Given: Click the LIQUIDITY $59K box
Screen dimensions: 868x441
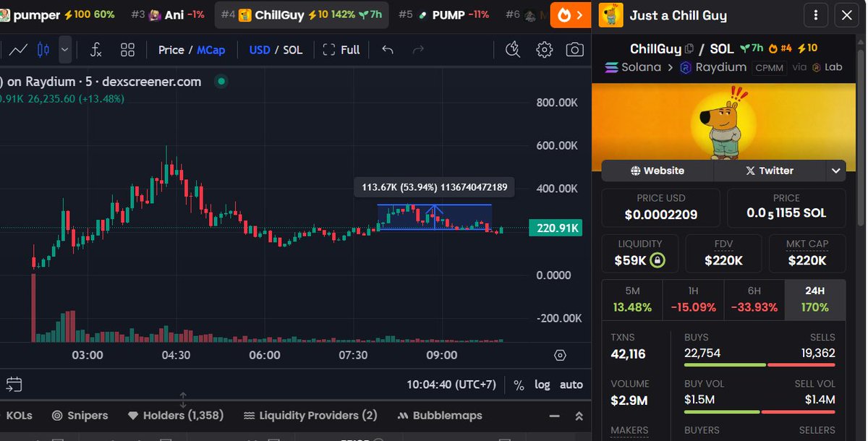Looking at the screenshot, I should tap(640, 253).
